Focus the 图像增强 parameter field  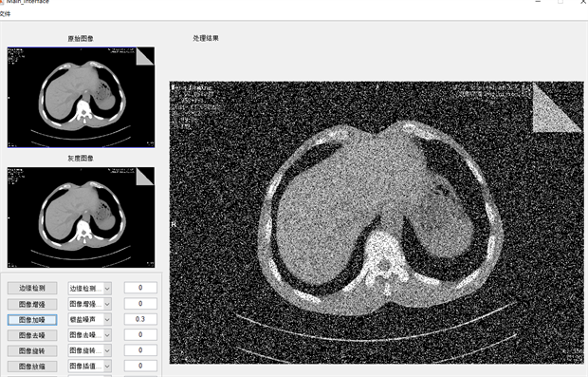pyautogui.click(x=140, y=303)
